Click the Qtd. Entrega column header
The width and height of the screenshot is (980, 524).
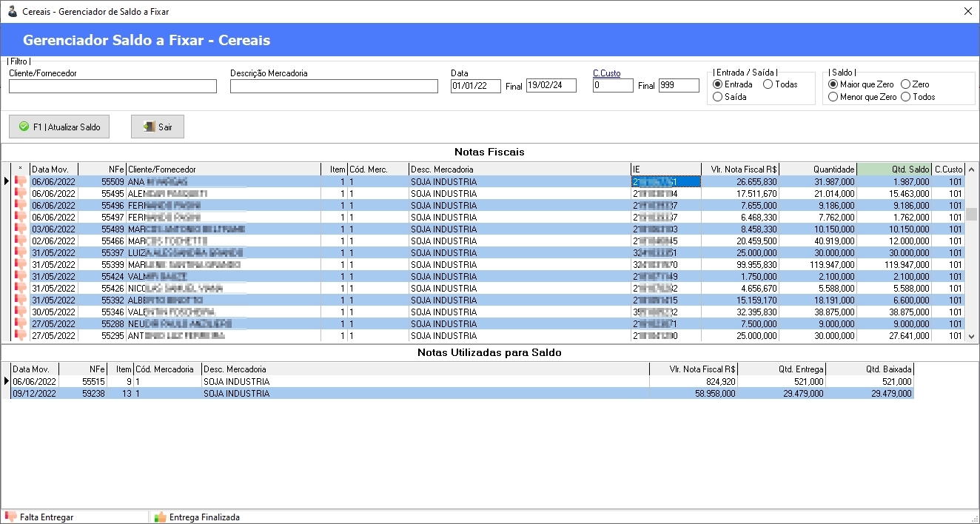tap(782, 369)
